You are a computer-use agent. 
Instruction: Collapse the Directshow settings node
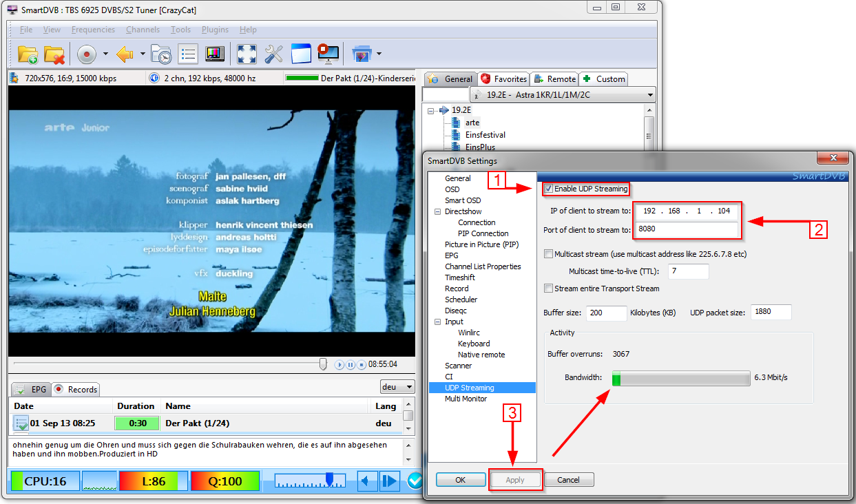pyautogui.click(x=437, y=211)
